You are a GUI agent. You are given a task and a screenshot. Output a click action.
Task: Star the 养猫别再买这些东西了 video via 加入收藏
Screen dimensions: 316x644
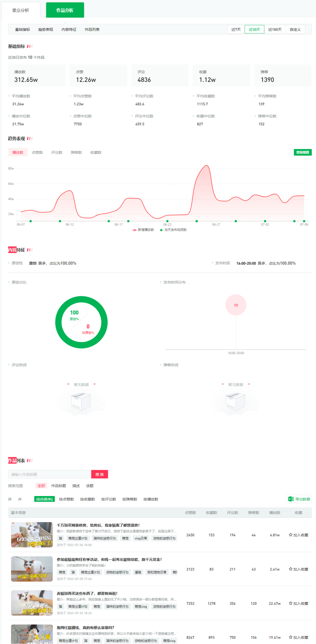click(298, 603)
